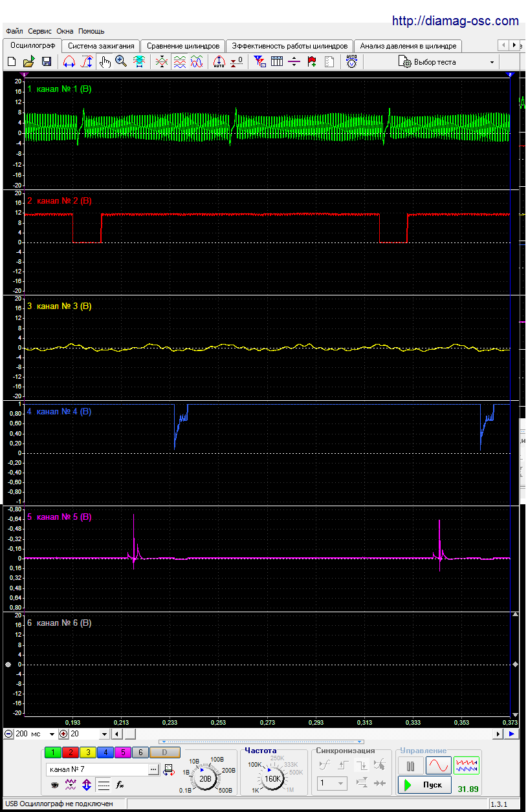
Task: Toggle channel 3 yellow button
Action: [x=88, y=753]
